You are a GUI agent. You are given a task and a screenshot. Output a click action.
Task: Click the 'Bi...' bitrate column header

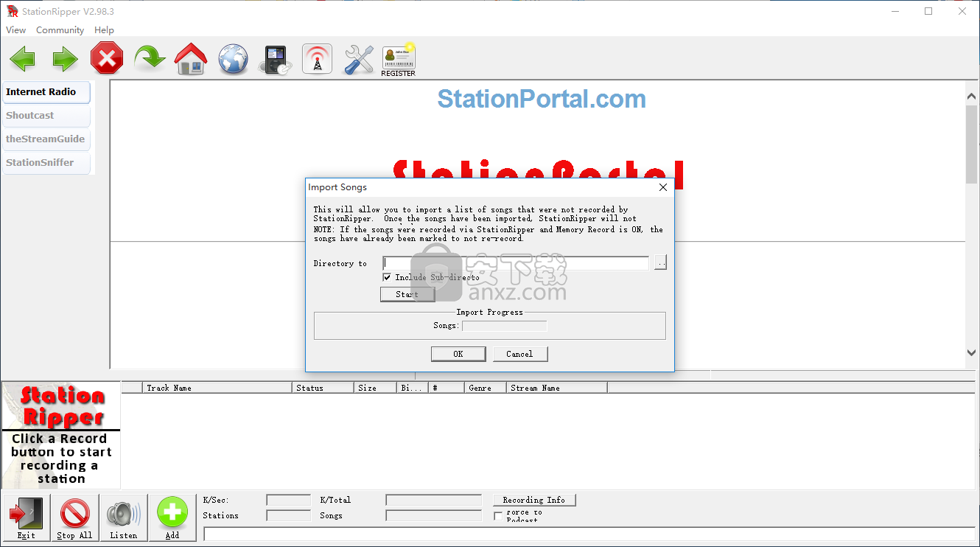click(x=413, y=388)
